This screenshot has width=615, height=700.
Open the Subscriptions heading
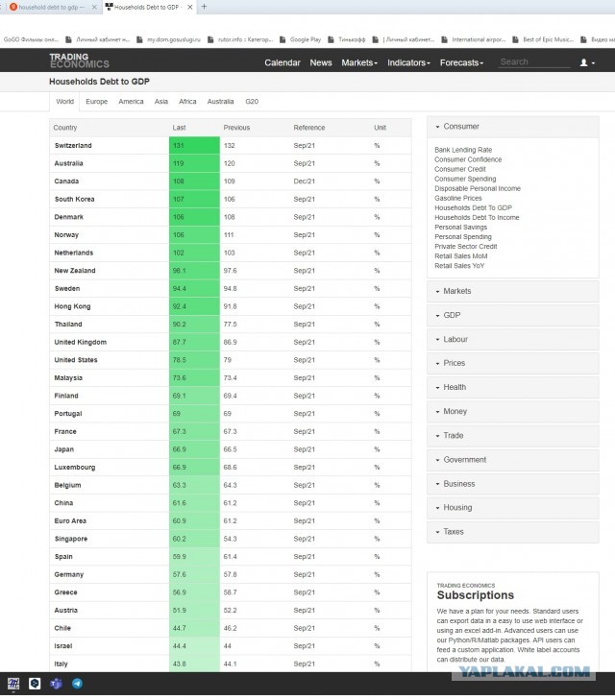pos(476,595)
